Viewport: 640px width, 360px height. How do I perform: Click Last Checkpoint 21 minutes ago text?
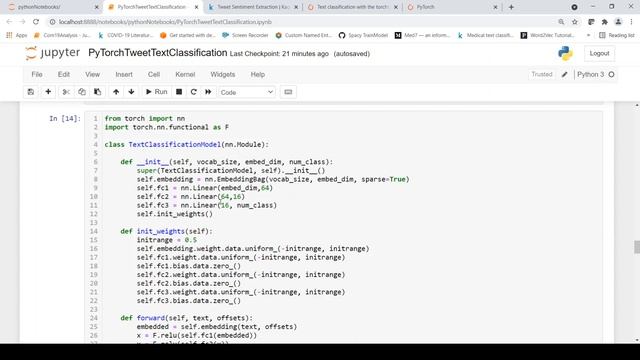(279, 53)
